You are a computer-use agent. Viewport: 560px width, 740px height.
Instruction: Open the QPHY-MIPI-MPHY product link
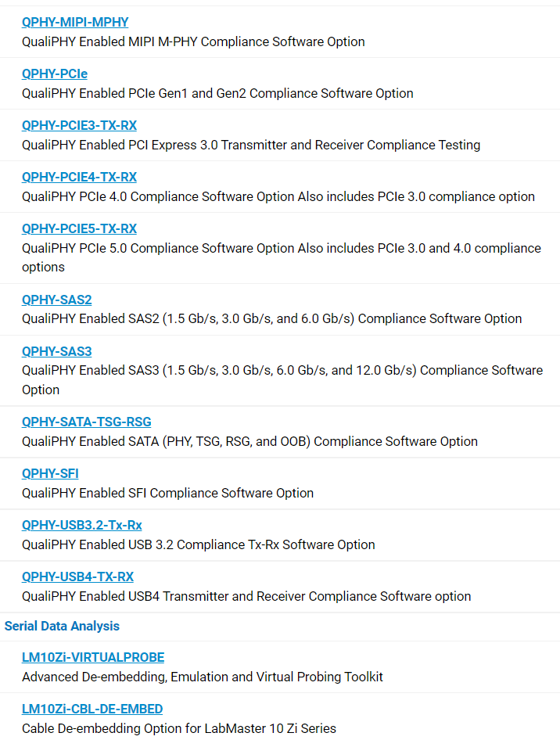(x=75, y=22)
